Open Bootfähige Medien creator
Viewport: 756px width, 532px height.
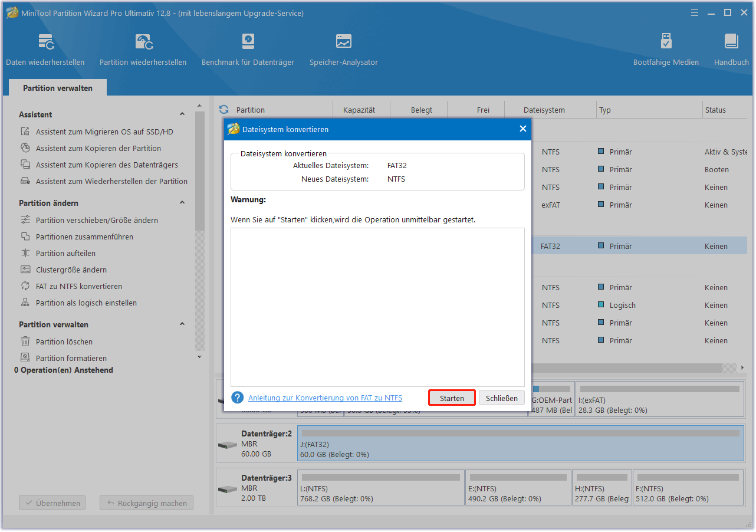coord(666,50)
